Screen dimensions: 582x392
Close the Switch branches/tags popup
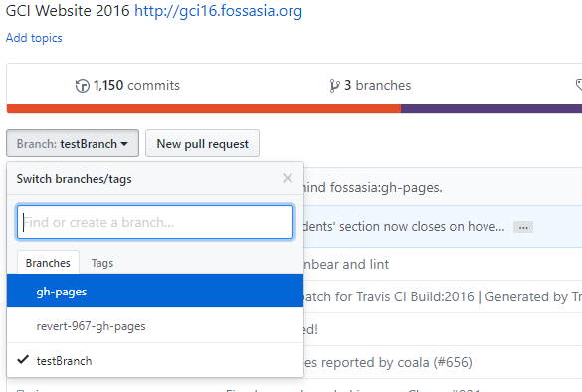pyautogui.click(x=288, y=178)
